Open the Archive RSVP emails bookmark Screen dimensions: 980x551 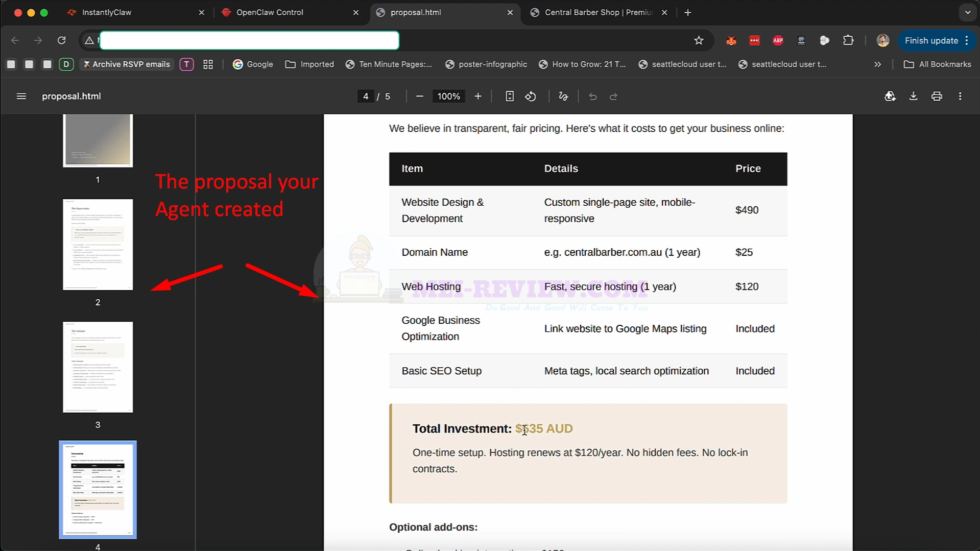point(127,64)
